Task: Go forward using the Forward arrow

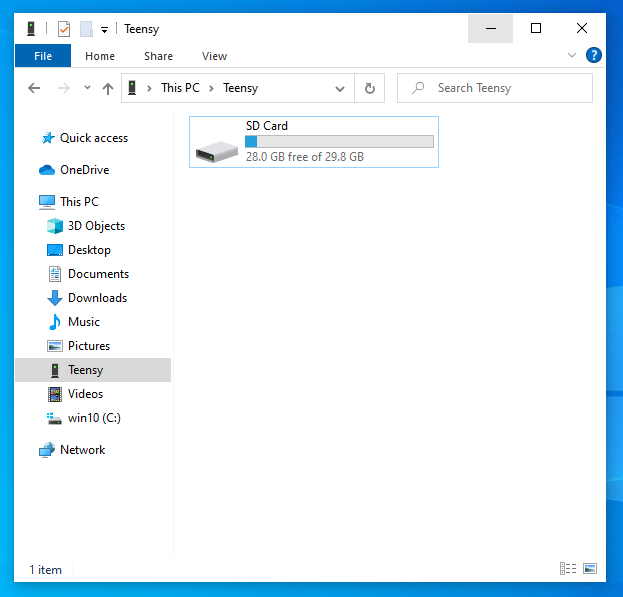Action: (64, 88)
